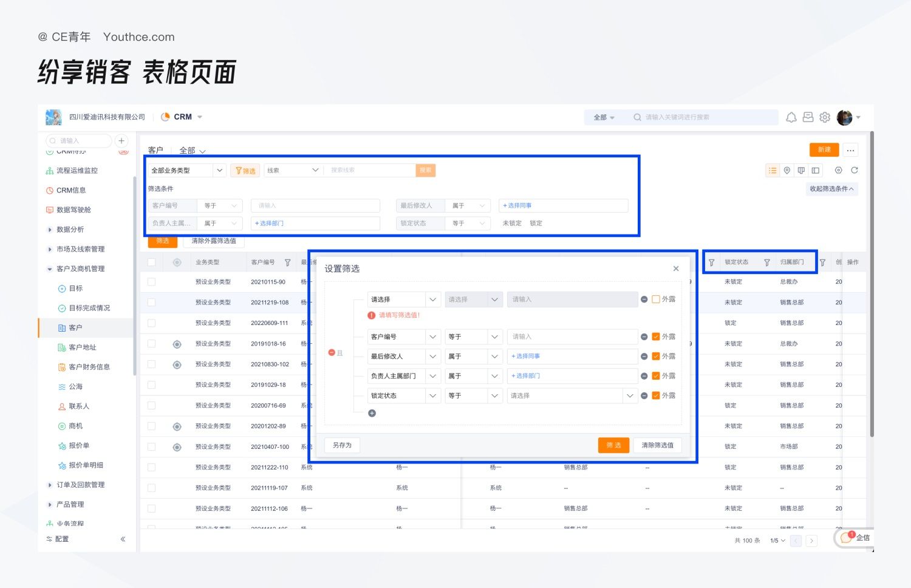Open 公海 in the sidebar
Viewport: 911px width, 588px height.
(x=75, y=387)
